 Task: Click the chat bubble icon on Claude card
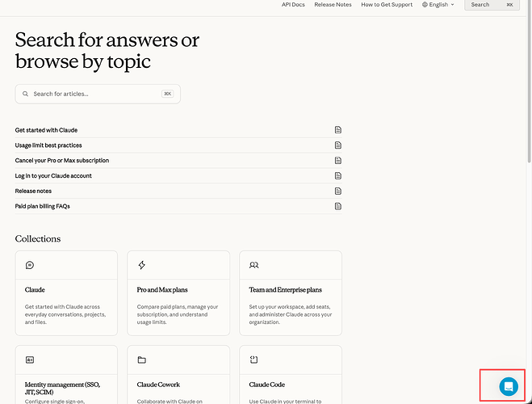tap(30, 265)
